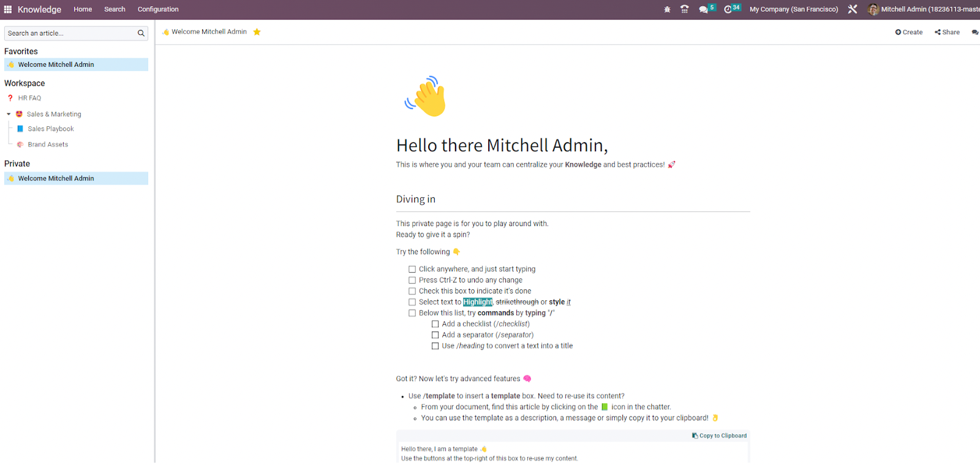Open the VoIP phone icon
Screen dimensions: 980x465
click(x=684, y=9)
